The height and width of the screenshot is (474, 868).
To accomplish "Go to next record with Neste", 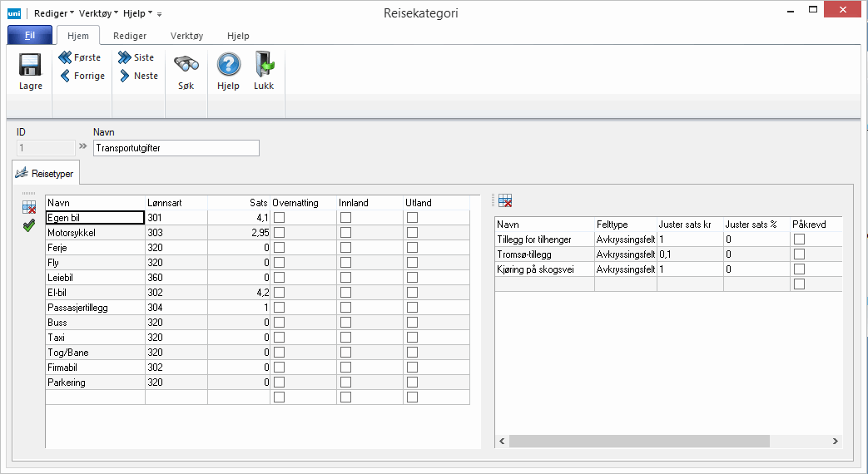I will pos(138,76).
